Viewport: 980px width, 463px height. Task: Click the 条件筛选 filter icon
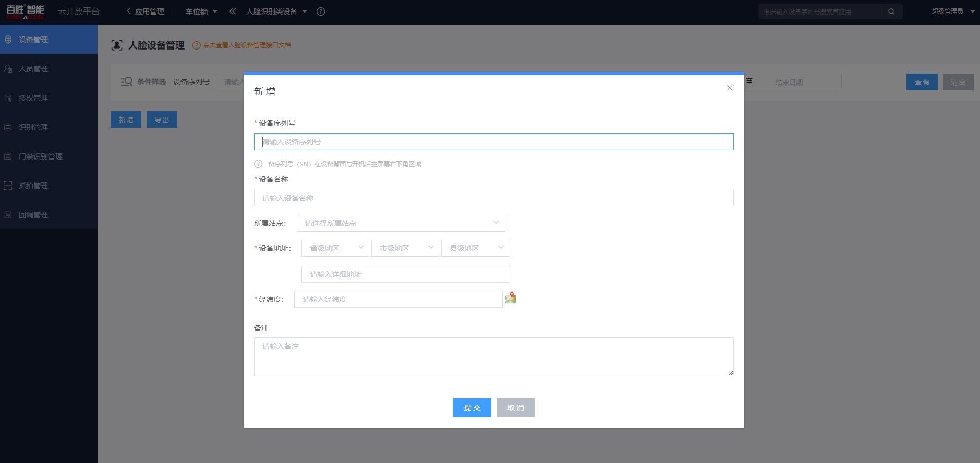click(x=126, y=82)
